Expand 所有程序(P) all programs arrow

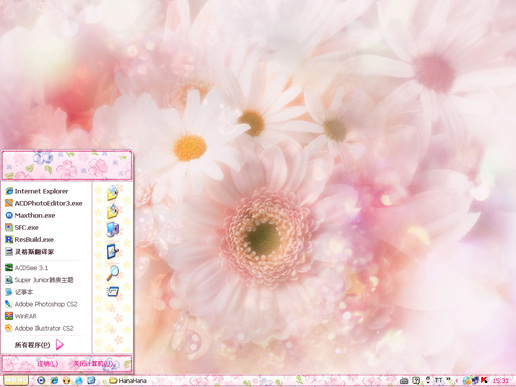tap(59, 344)
